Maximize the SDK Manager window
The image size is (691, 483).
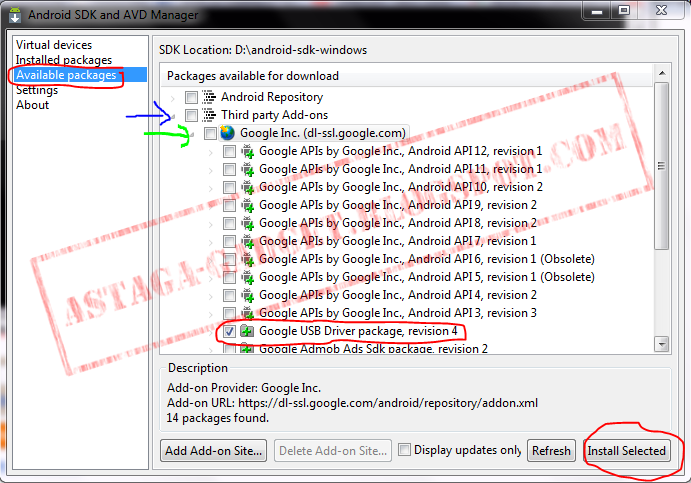tap(624, 10)
